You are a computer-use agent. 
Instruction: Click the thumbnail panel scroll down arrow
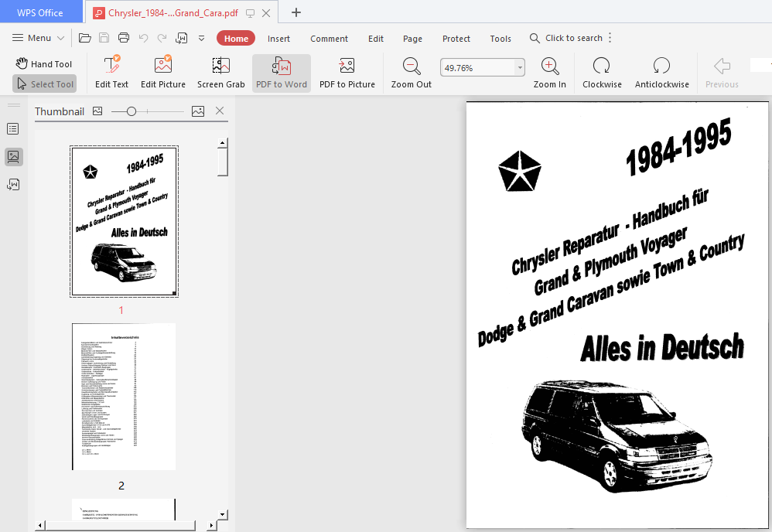point(223,515)
